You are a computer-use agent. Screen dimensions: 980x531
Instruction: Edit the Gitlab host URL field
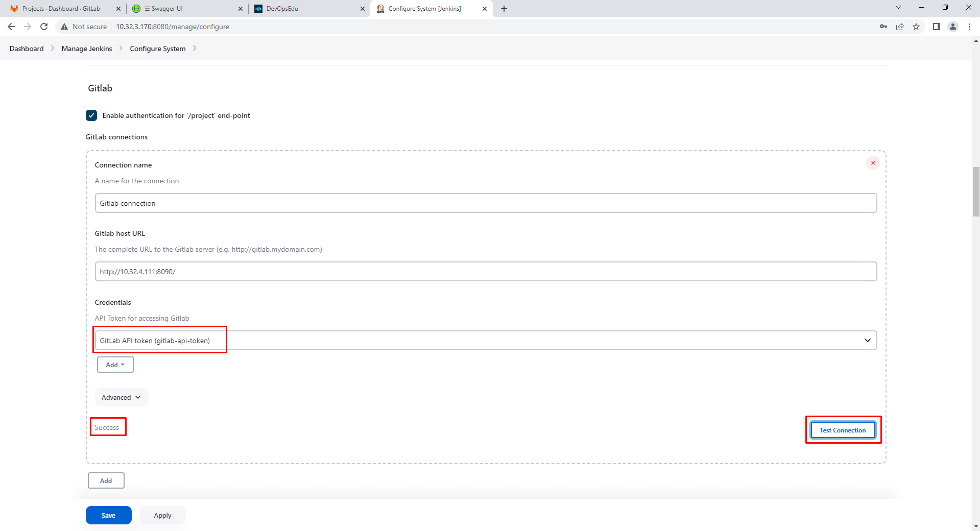(x=486, y=272)
